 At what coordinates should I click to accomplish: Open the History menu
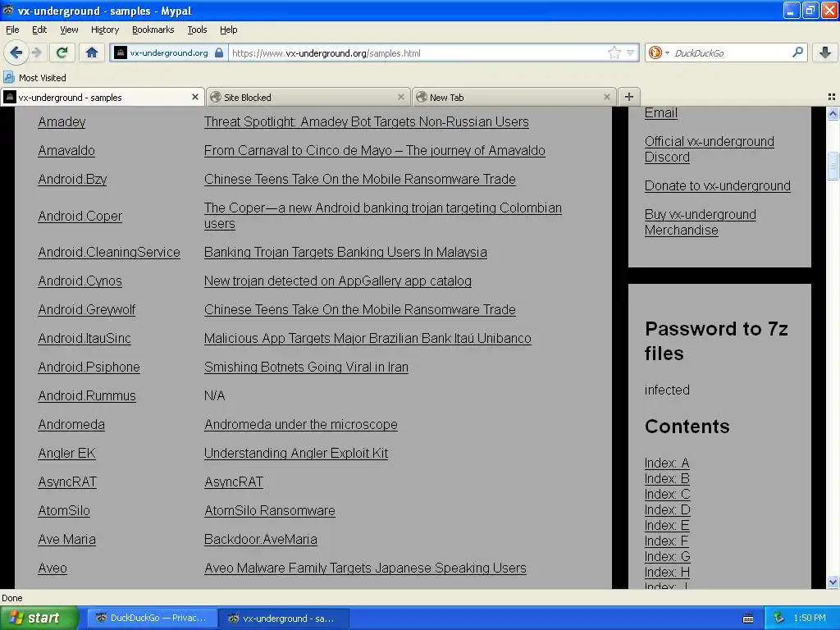click(x=104, y=30)
